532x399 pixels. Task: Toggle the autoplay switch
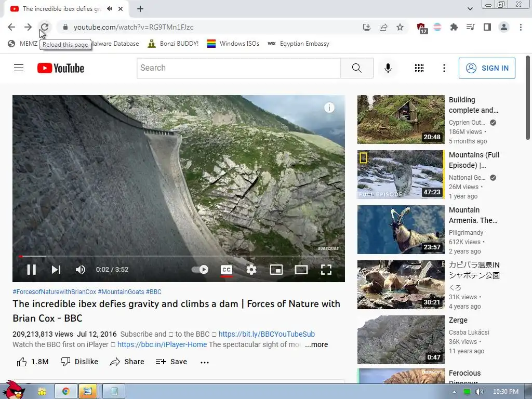[200, 270]
